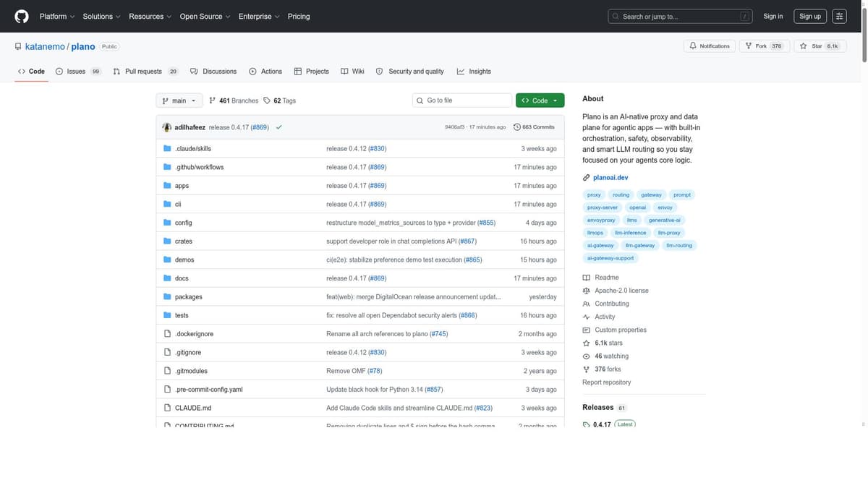
Task: Select the envoyproxy topic tag
Action: click(601, 220)
